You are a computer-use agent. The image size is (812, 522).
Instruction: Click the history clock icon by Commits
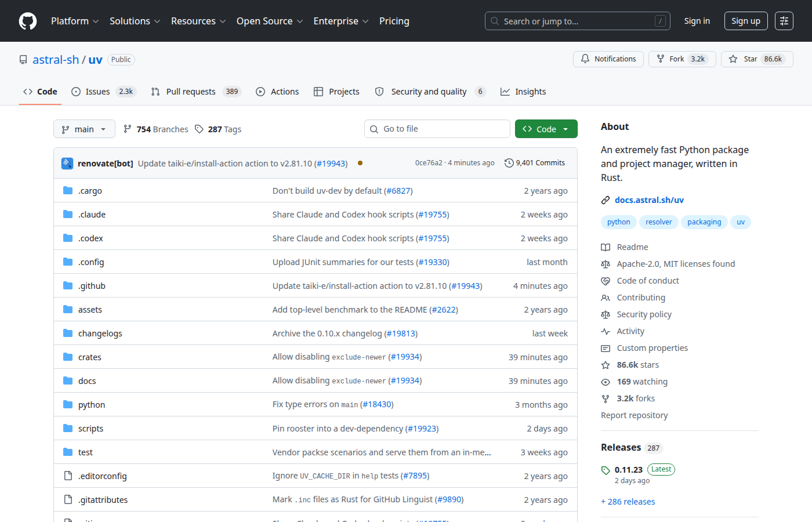coord(509,163)
